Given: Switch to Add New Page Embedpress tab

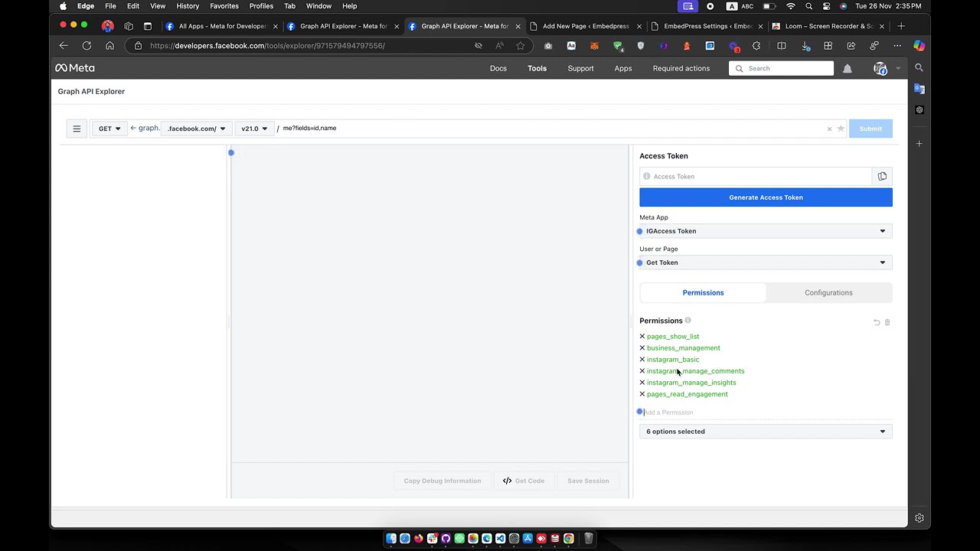Looking at the screenshot, I should coord(586,26).
